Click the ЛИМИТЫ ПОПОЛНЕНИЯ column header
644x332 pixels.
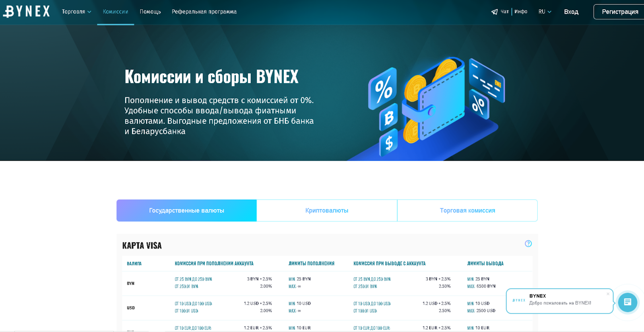pos(312,264)
